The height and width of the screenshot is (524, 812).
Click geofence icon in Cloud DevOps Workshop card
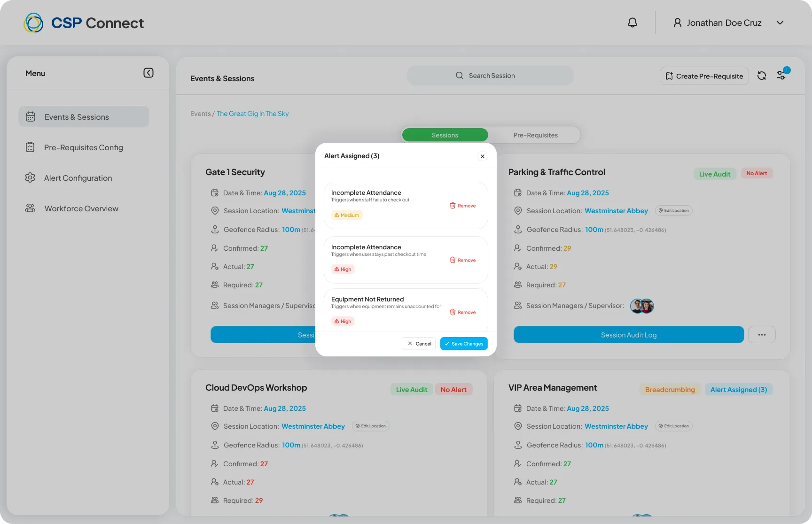pos(215,445)
